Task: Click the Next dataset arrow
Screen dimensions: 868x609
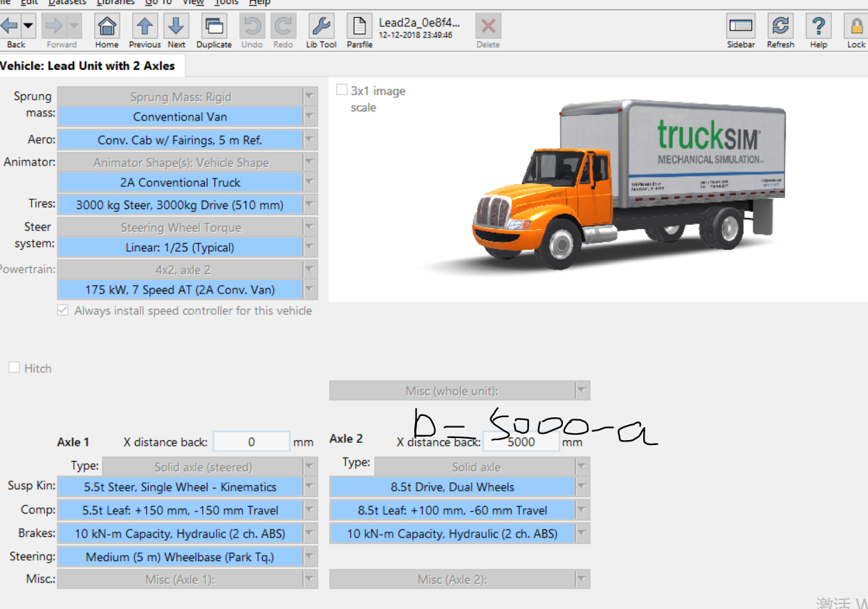Action: [176, 29]
